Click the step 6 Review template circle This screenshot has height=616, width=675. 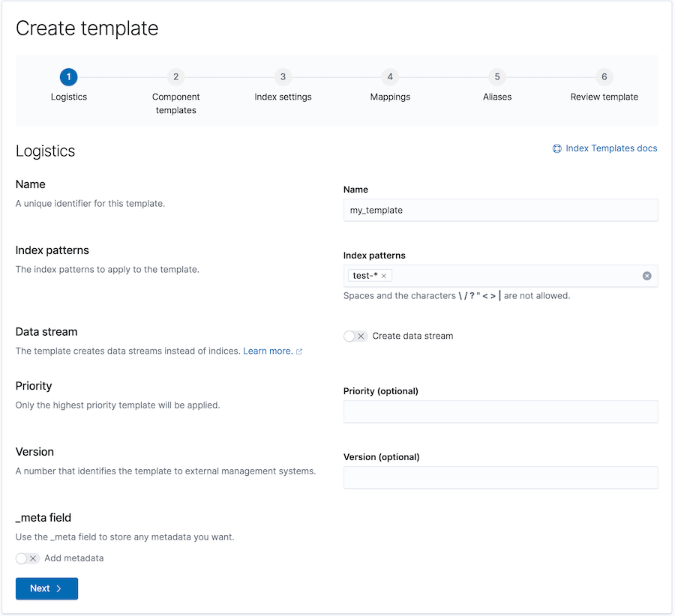click(x=604, y=77)
